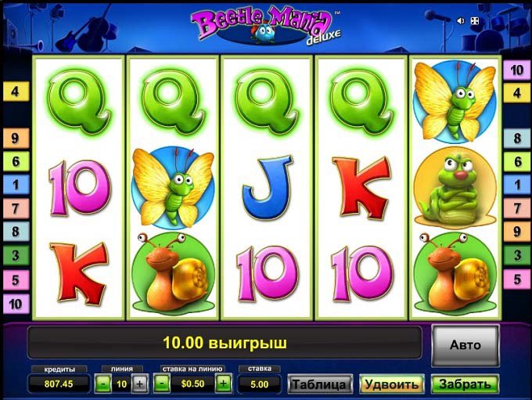Lower the bet per line with minus
Image resolution: width=532 pixels, height=400 pixels.
(162, 384)
